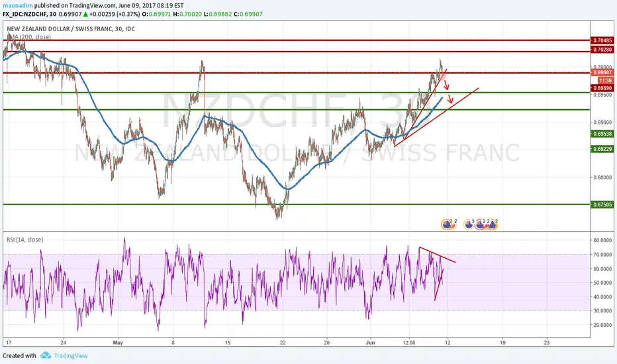Click the 'Jun' label on time axis
The height and width of the screenshot is (364, 617).
(x=370, y=343)
